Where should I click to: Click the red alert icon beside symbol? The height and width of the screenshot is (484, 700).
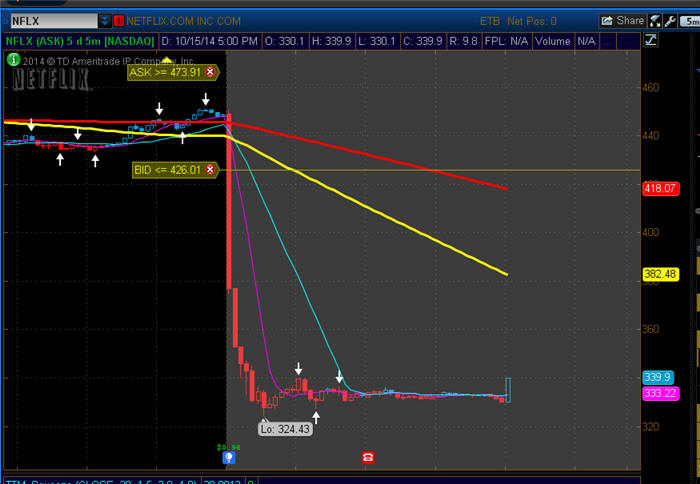pyautogui.click(x=120, y=20)
